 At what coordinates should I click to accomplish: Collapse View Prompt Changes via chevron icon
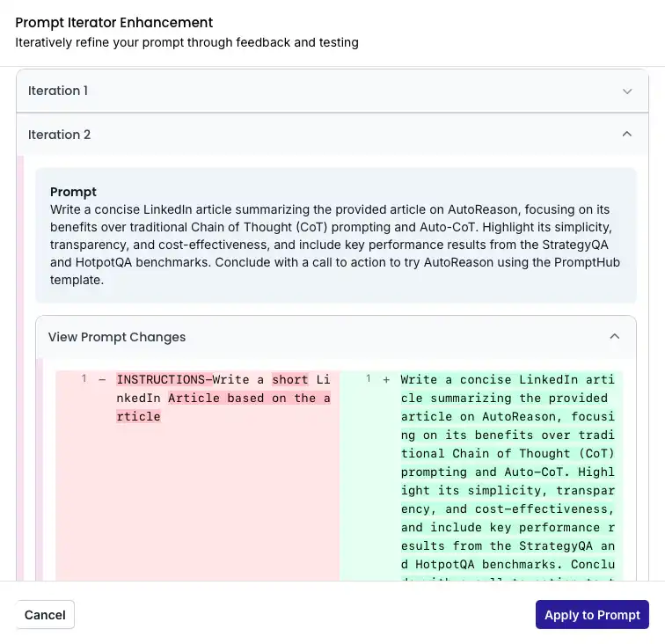point(615,337)
